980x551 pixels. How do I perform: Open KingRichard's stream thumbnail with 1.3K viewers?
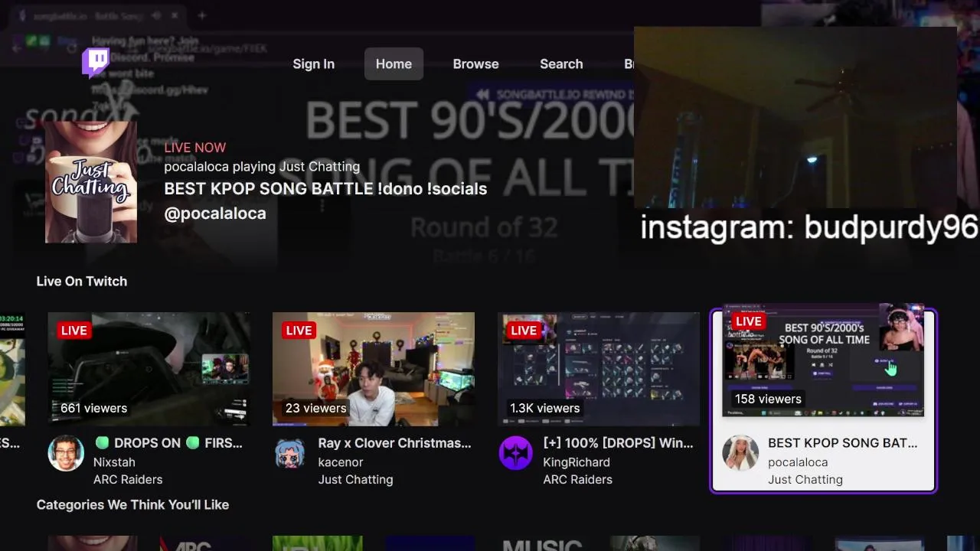coord(599,369)
